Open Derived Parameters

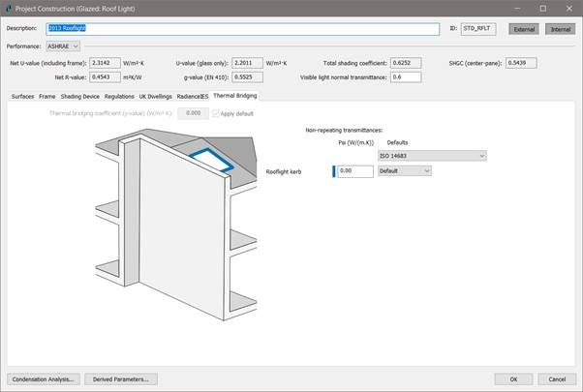tap(120, 378)
